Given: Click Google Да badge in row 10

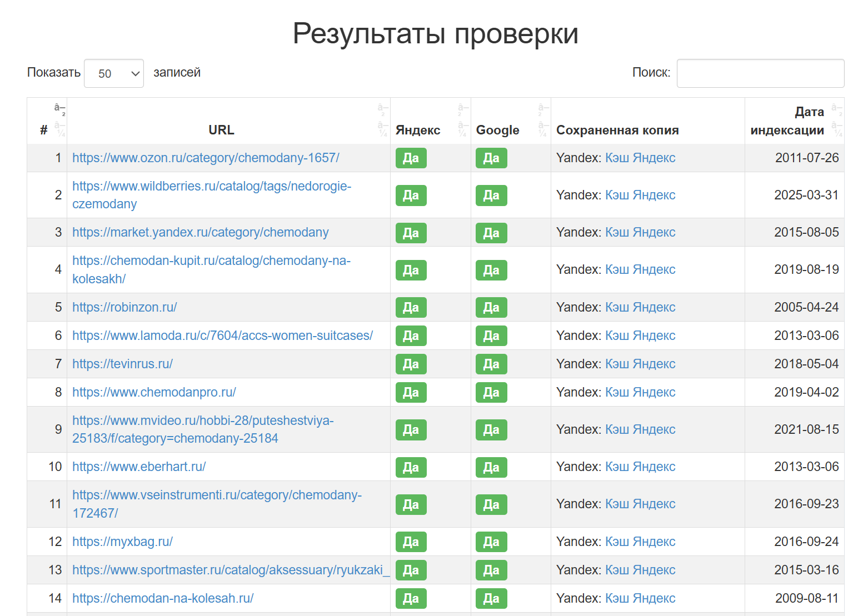Looking at the screenshot, I should [x=491, y=467].
